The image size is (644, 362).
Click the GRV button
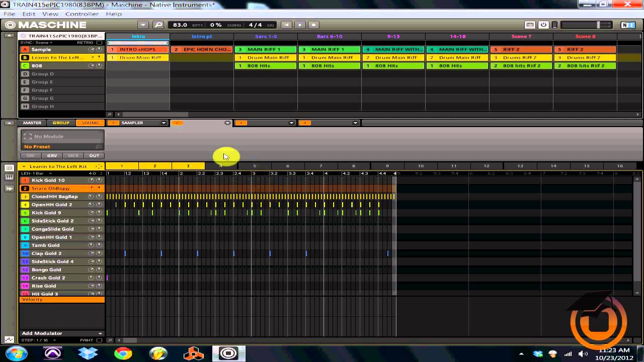point(52,156)
